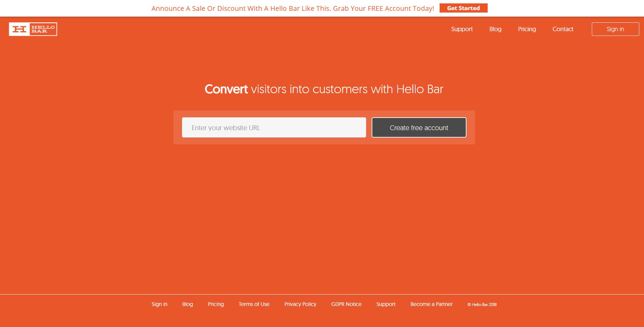
Task: Follow the footer Sign in link
Action: pos(159,304)
